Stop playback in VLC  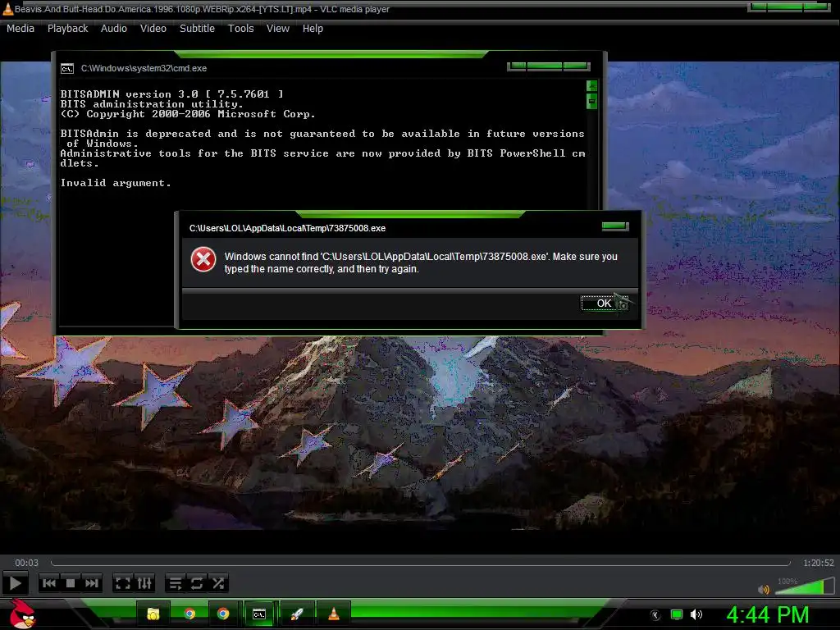(71, 583)
